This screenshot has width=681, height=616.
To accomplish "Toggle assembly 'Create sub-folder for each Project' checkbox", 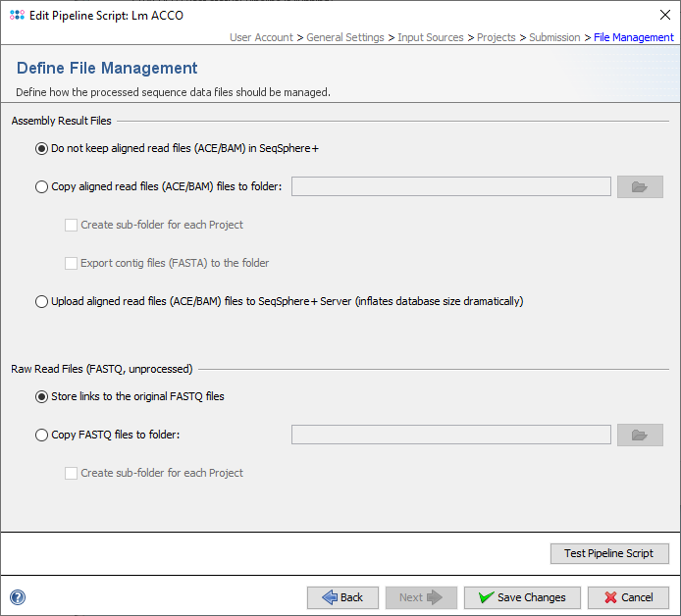I will coord(71,225).
